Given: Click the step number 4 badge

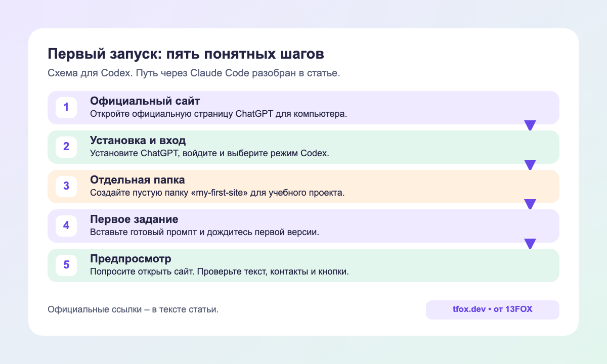Looking at the screenshot, I should pos(66,226).
